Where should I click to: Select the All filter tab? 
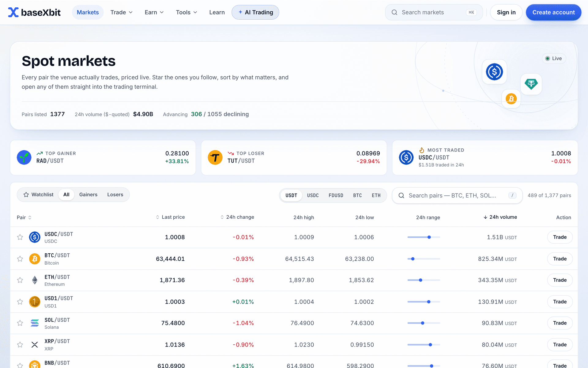pyautogui.click(x=66, y=194)
